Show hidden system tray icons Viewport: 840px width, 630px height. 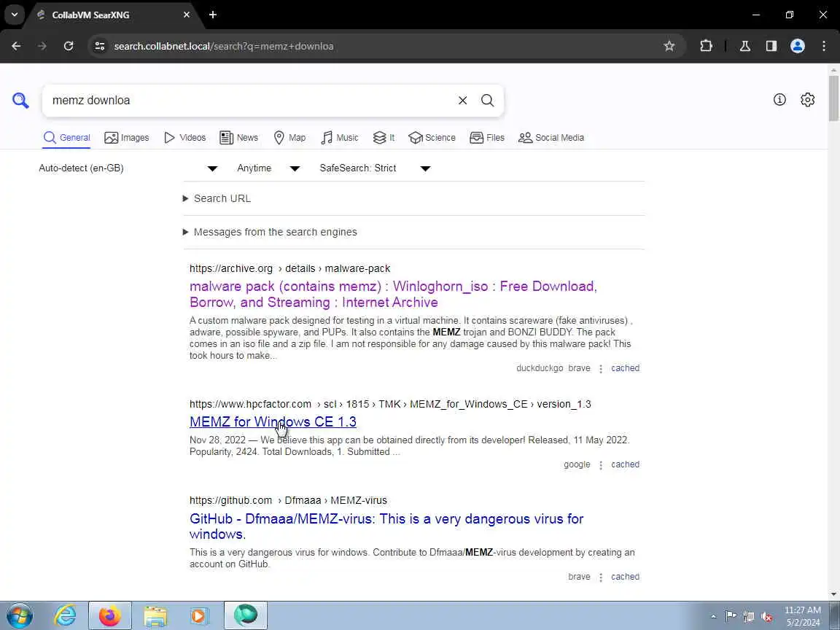click(713, 616)
